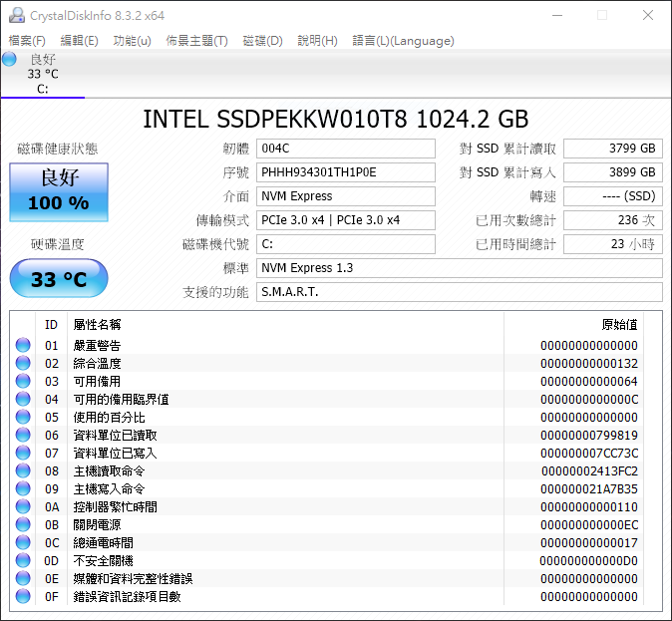This screenshot has width=672, height=621.
Task: Select the 嚴重警告 attribute name
Action: tap(98, 346)
